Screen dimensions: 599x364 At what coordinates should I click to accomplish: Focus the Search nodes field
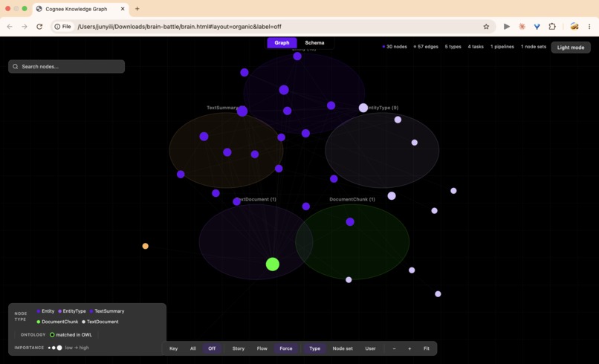(66, 66)
